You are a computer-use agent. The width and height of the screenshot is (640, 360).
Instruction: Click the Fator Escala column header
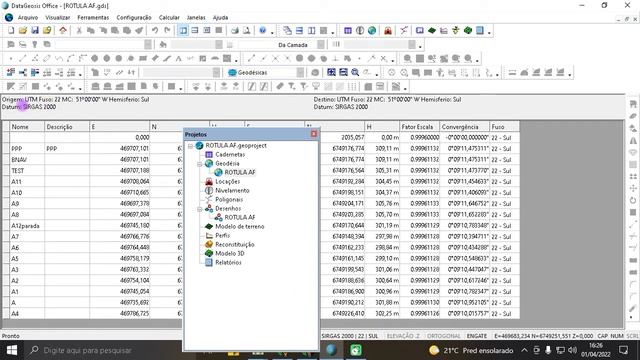point(419,127)
